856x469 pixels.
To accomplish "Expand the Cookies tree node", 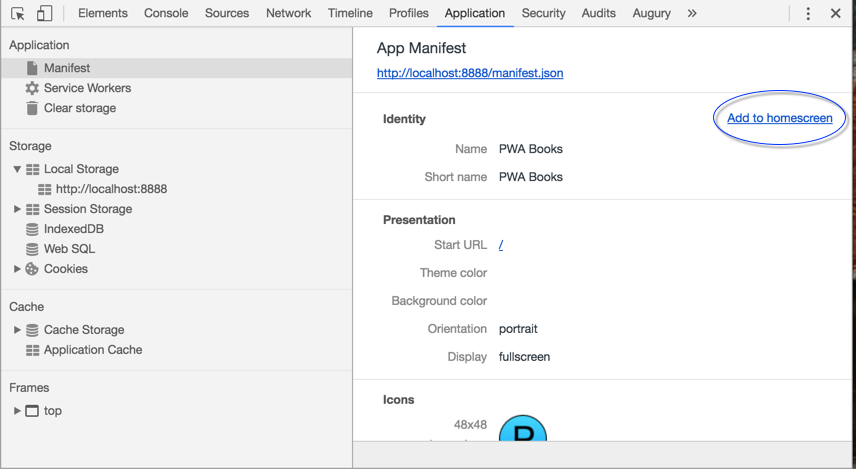I will (x=17, y=269).
